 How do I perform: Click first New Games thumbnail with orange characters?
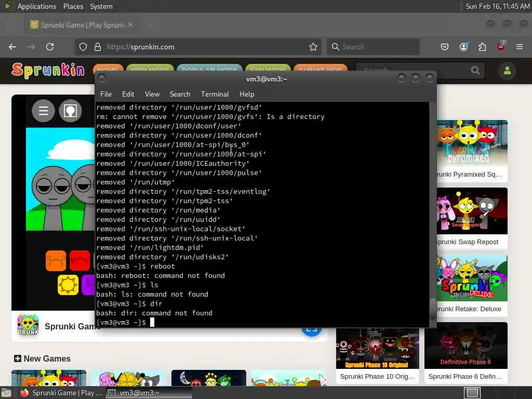(x=49, y=378)
